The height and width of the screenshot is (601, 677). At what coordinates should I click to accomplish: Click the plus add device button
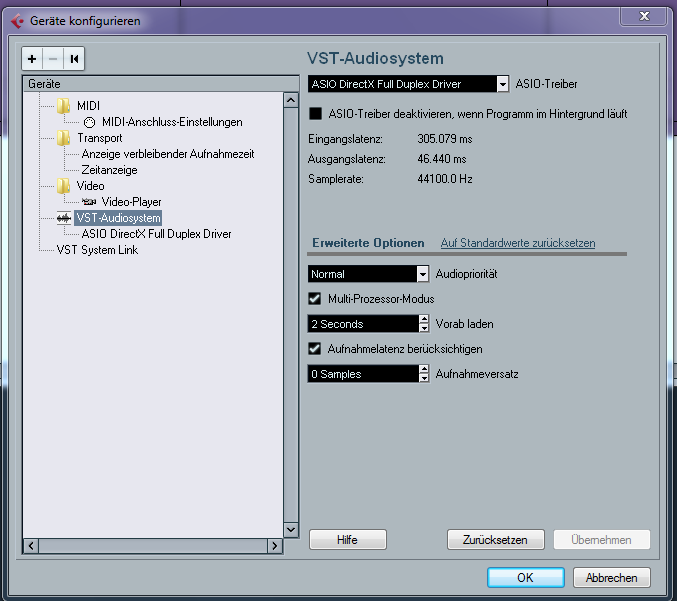pos(32,59)
